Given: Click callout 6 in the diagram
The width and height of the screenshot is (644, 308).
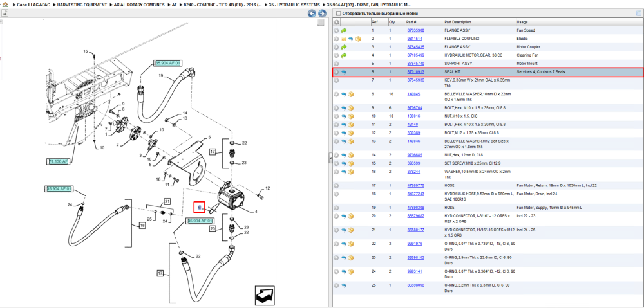Looking at the screenshot, I should coord(199,208).
